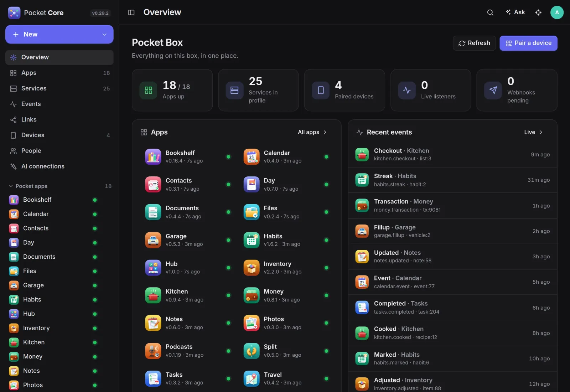Click the Paired devices card icon
The image size is (570, 392).
point(321,91)
